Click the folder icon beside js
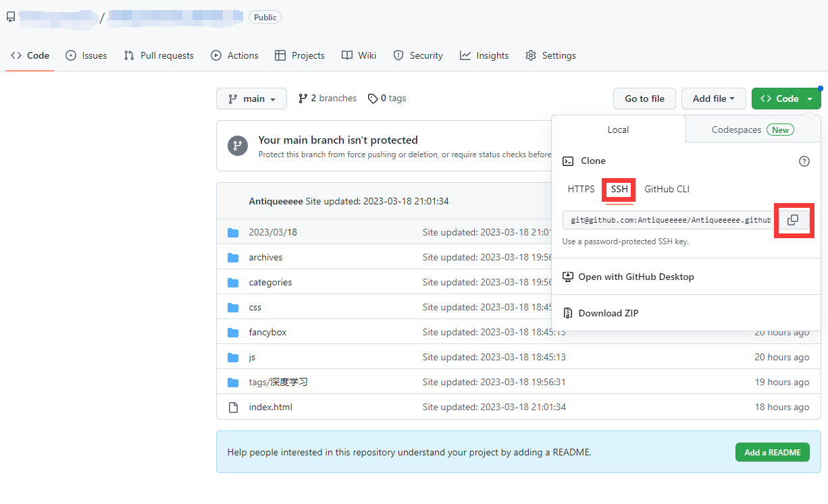The image size is (828, 504). (233, 358)
